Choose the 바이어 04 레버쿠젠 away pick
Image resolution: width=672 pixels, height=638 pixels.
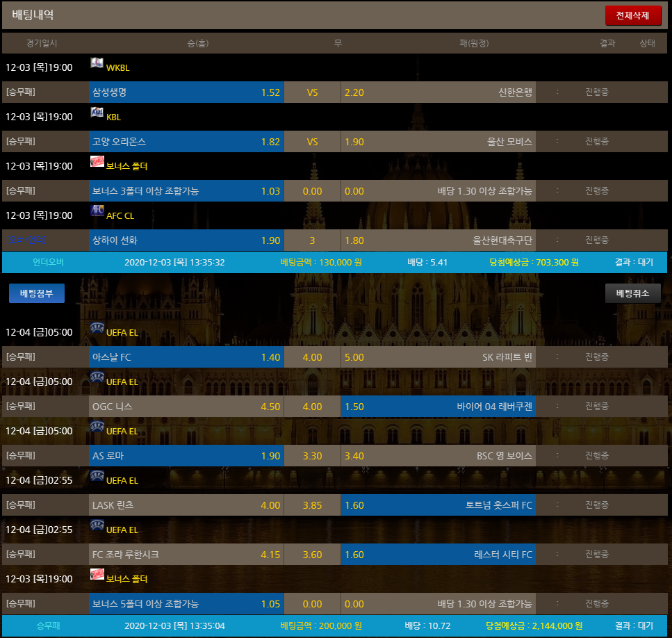[x=438, y=407]
